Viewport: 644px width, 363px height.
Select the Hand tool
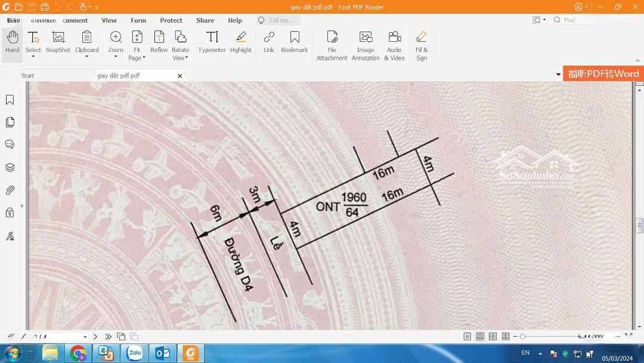(13, 42)
